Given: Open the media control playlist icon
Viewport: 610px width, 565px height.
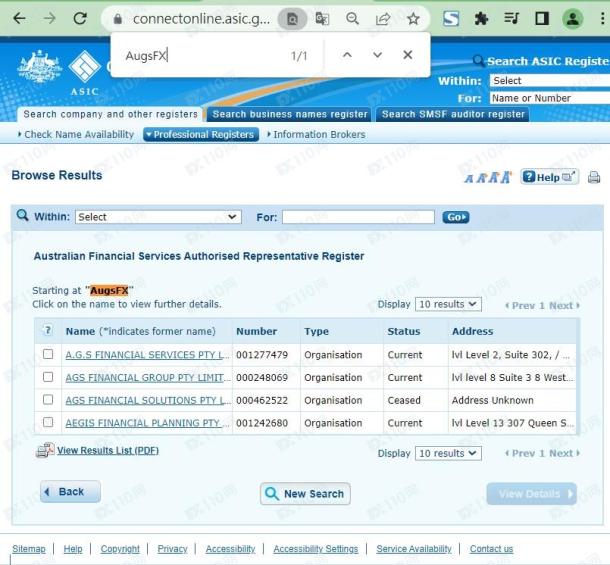Looking at the screenshot, I should click(x=512, y=18).
